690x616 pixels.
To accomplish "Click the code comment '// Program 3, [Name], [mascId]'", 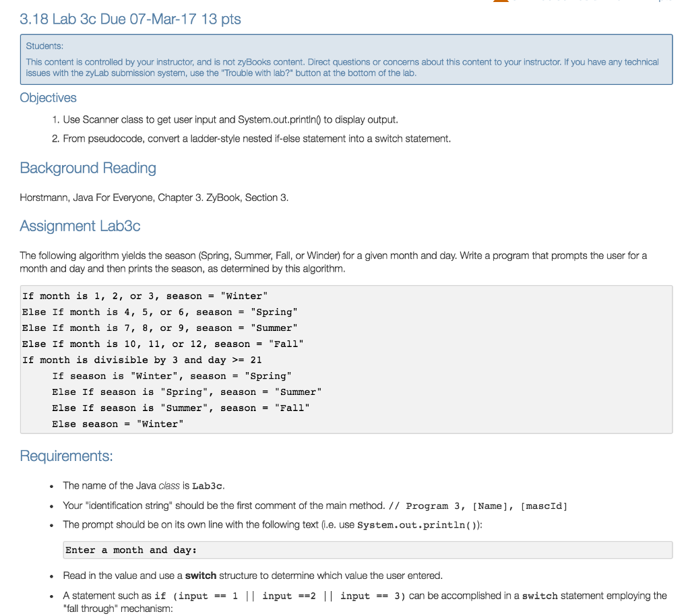I will pos(478,506).
